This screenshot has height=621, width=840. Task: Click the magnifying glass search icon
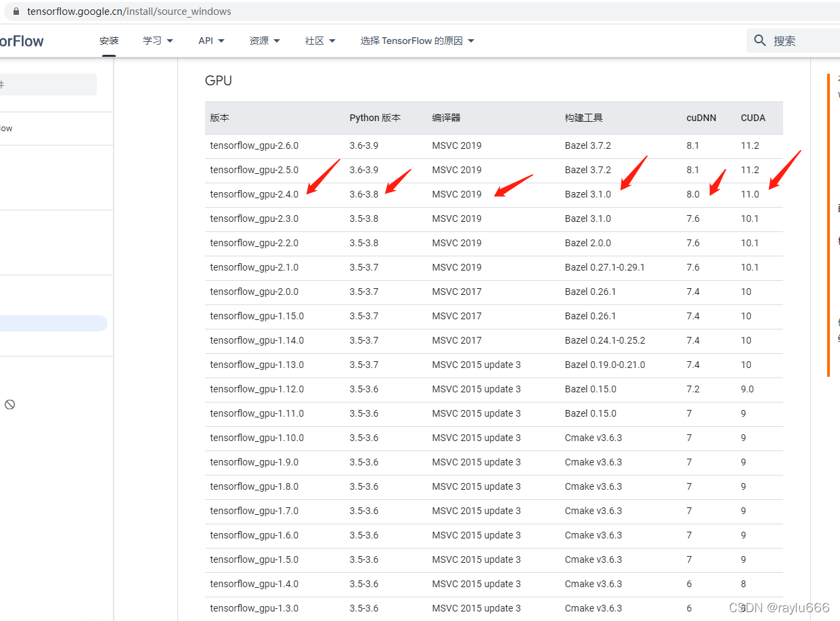[760, 41]
